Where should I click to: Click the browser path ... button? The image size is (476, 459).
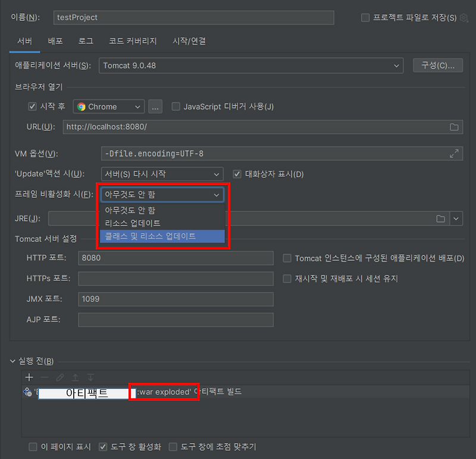(155, 106)
